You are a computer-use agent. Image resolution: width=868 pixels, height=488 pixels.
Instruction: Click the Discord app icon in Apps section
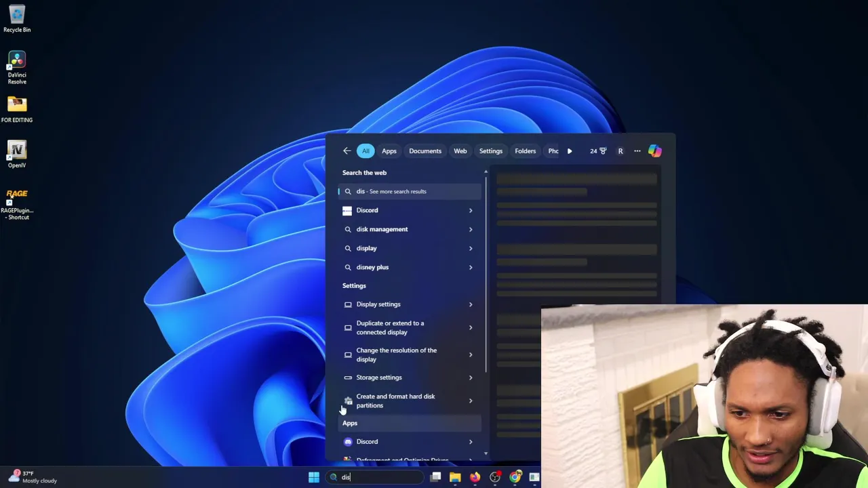(x=348, y=441)
